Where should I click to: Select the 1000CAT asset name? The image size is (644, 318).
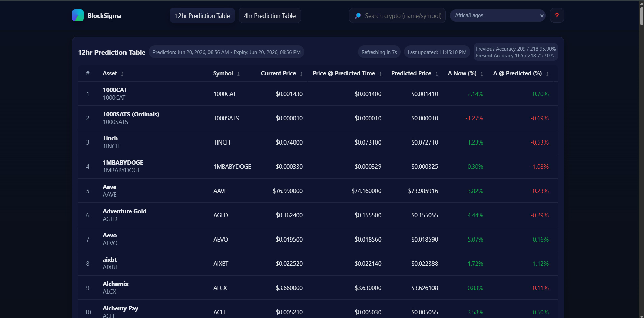115,90
